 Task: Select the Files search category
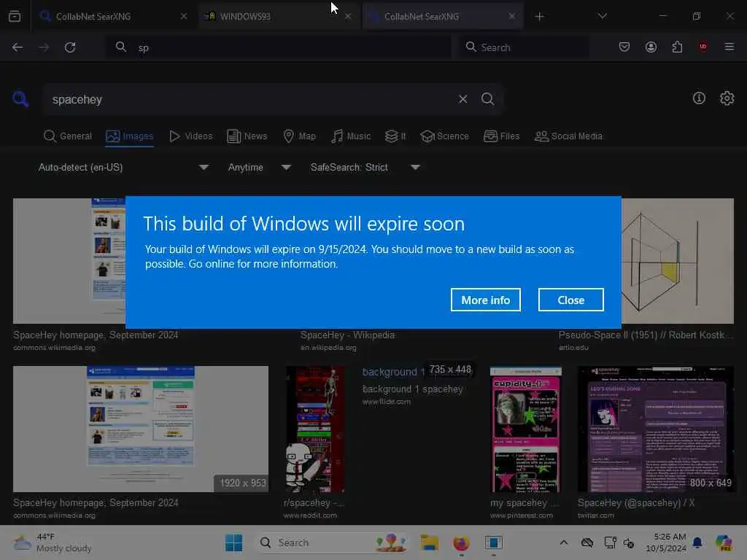[x=501, y=136]
